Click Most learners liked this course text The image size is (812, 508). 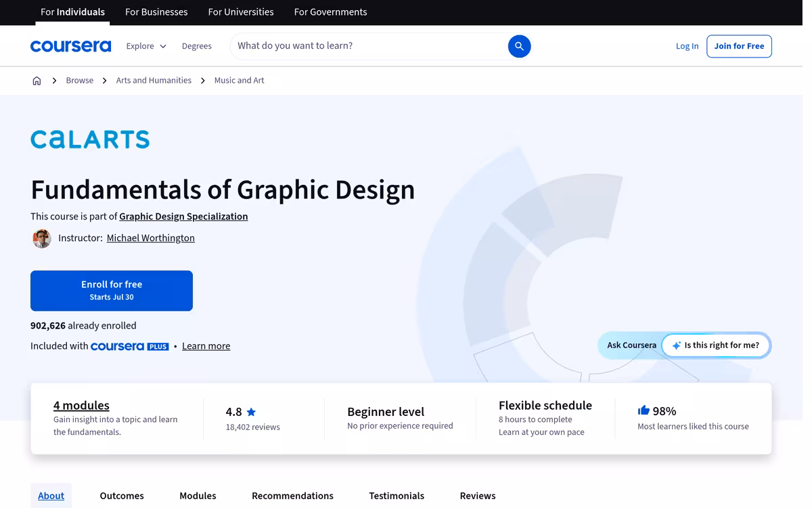tap(693, 427)
